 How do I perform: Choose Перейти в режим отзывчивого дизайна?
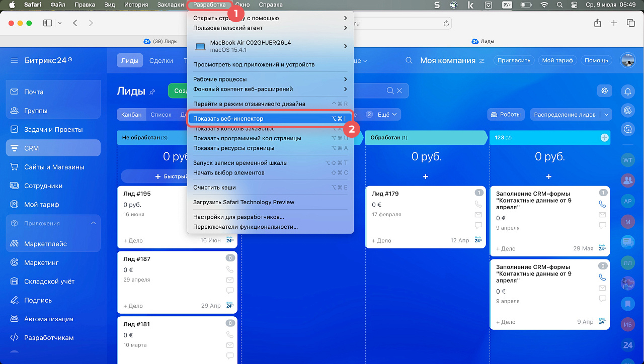click(270, 104)
